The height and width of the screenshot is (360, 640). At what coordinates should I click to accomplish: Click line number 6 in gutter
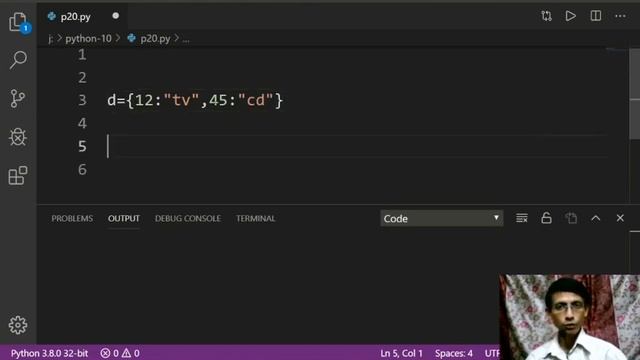(82, 169)
